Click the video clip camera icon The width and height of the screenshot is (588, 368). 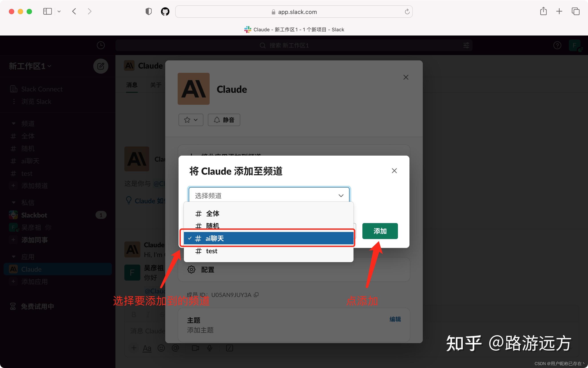[x=195, y=348]
